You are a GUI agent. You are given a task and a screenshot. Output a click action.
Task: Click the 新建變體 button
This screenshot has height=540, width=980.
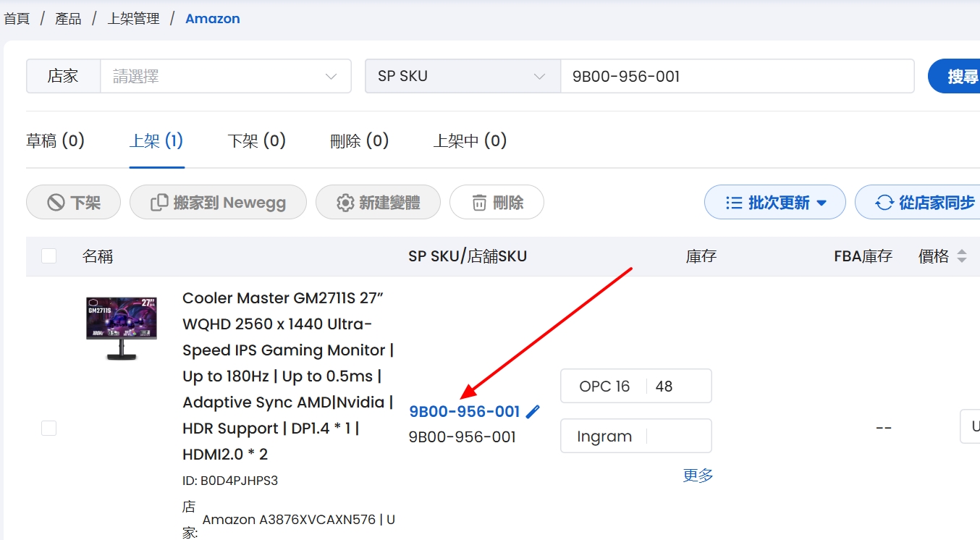tap(378, 203)
